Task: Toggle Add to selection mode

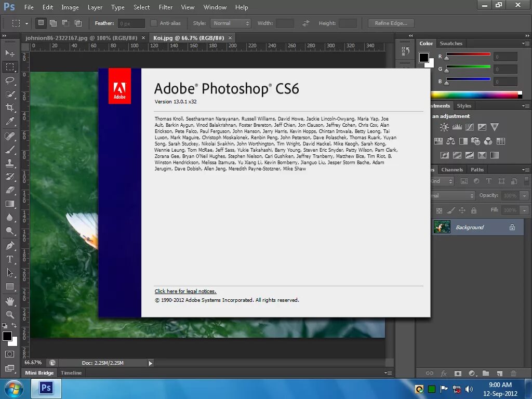Action: click(x=54, y=23)
